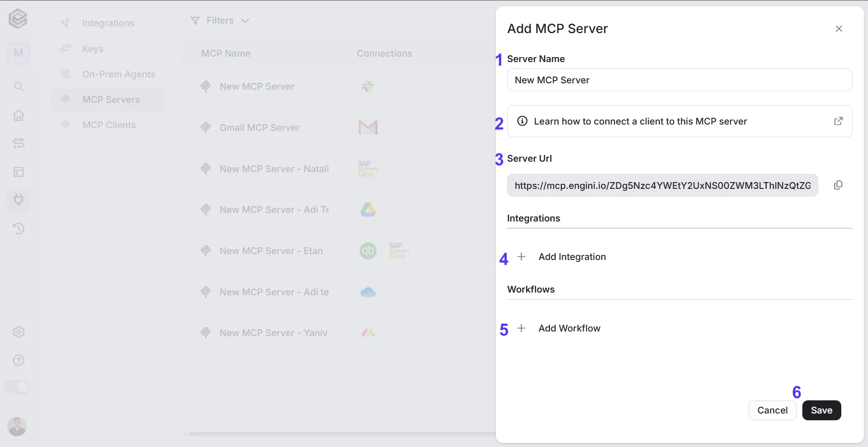Open MCP Clients menu item
This screenshot has width=868, height=447.
(x=109, y=125)
